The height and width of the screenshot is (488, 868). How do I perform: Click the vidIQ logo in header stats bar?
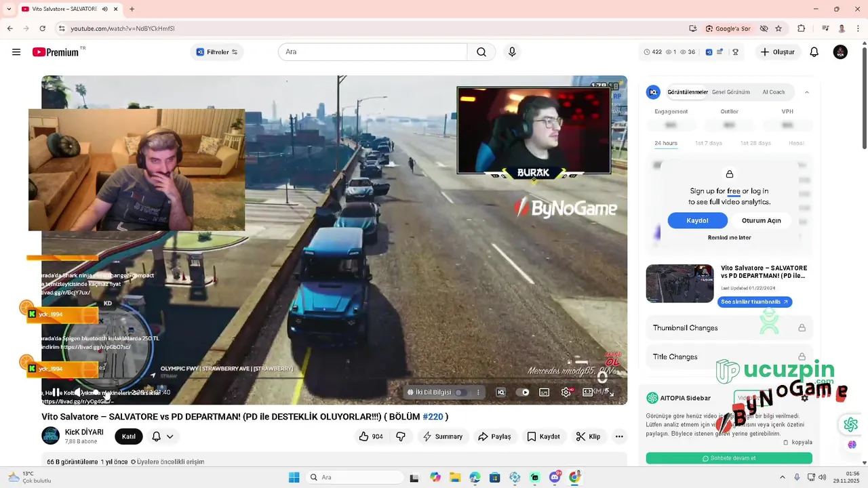coord(709,52)
